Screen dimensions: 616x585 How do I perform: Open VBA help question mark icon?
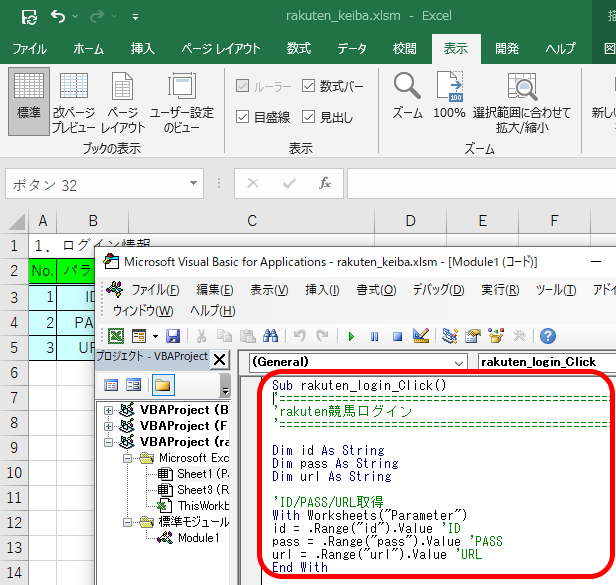click(548, 336)
